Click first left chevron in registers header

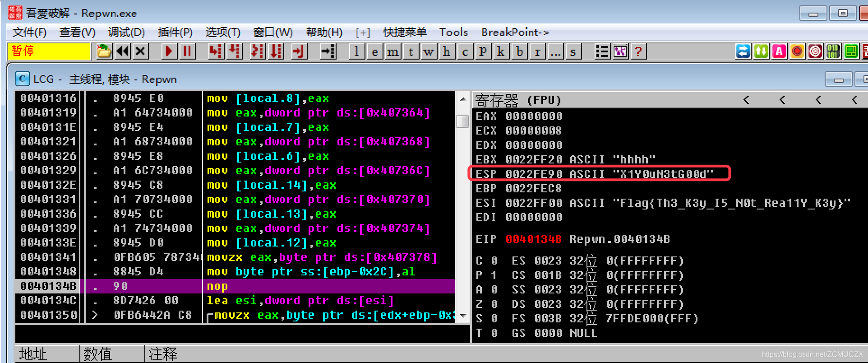coord(746,100)
